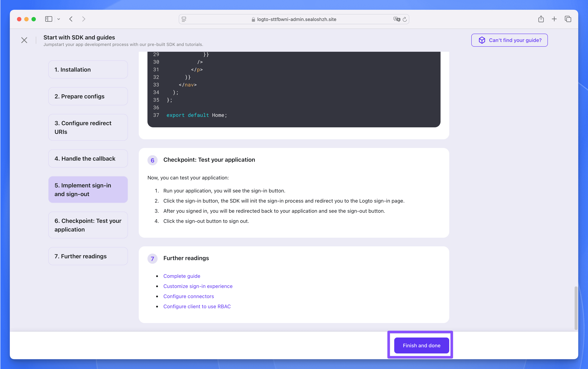Expand step '2. Prepare configs' section
588x369 pixels.
click(88, 96)
